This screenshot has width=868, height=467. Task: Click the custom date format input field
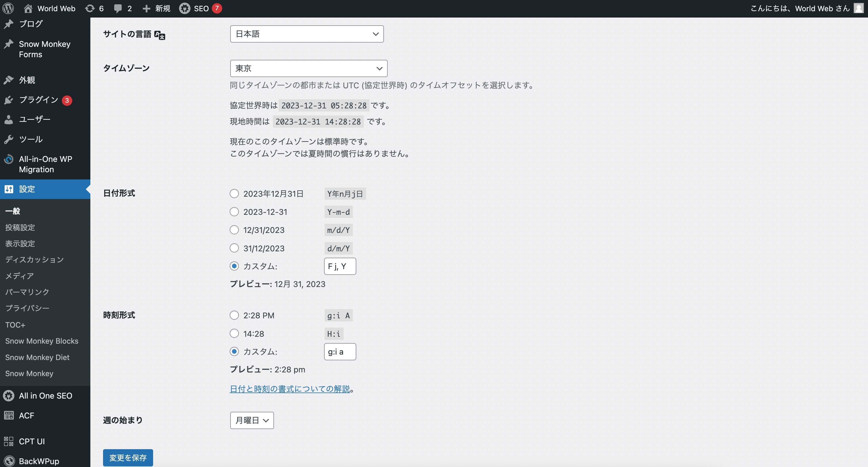pos(340,266)
